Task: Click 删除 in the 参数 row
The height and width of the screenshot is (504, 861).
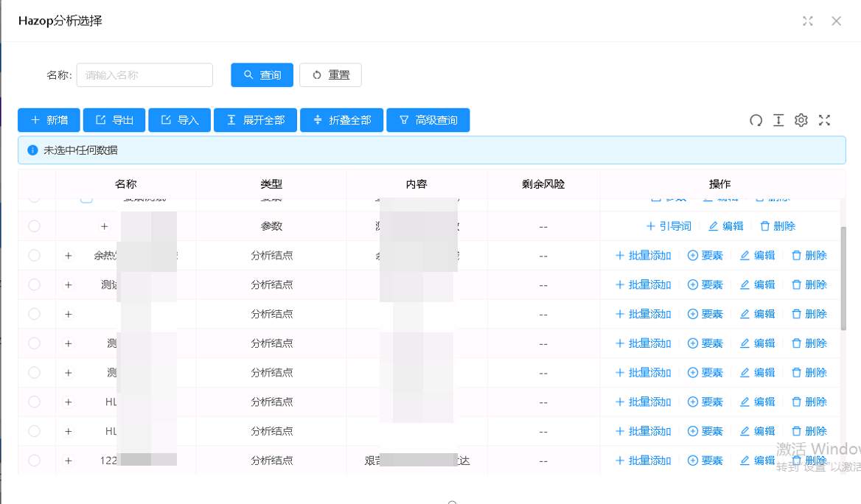Action: 778,226
